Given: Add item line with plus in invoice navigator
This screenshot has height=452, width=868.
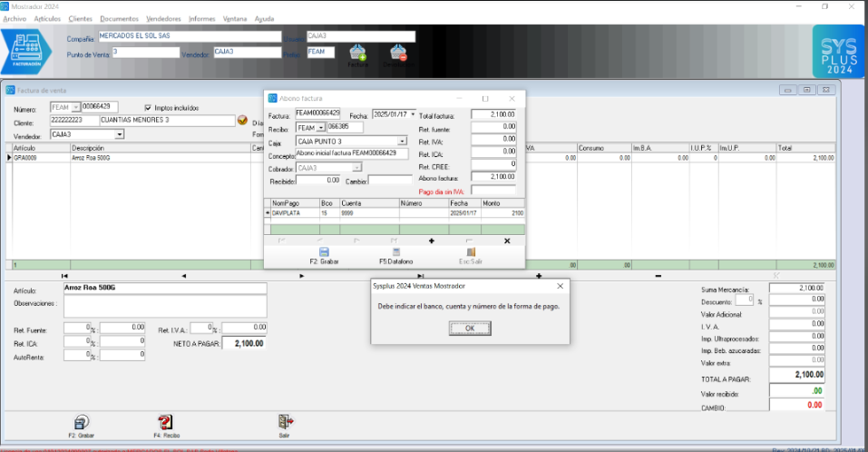Looking at the screenshot, I should click(x=539, y=276).
